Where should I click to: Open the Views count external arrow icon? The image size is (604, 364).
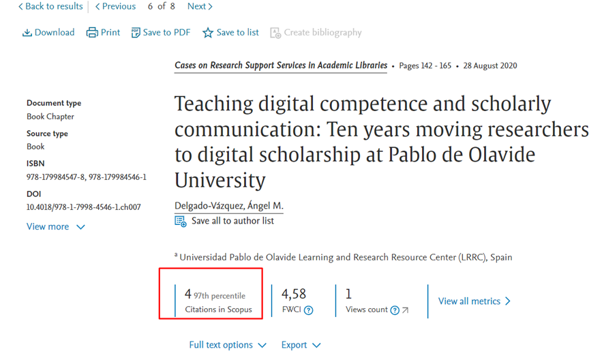pos(406,310)
